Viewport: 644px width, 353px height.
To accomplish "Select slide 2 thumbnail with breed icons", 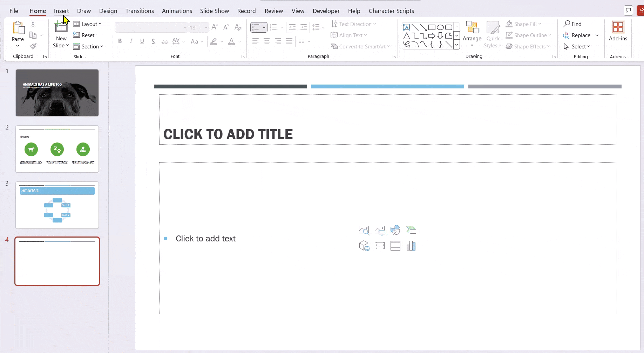I will (x=57, y=149).
